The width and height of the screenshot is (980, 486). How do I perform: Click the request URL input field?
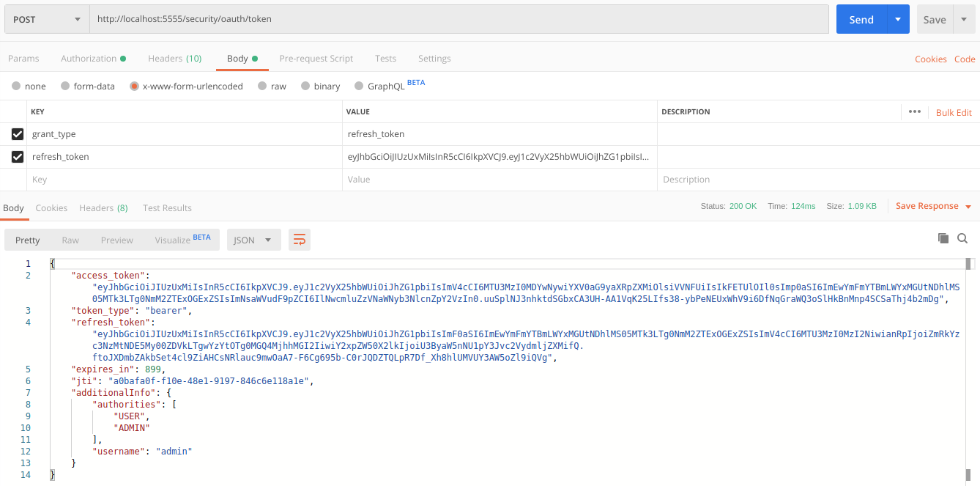(459, 19)
